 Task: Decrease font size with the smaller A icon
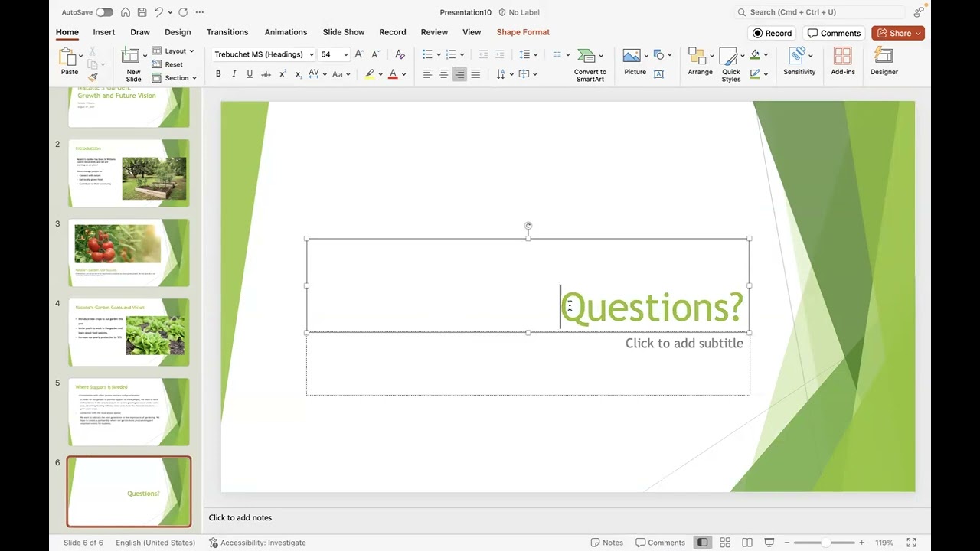pos(377,54)
